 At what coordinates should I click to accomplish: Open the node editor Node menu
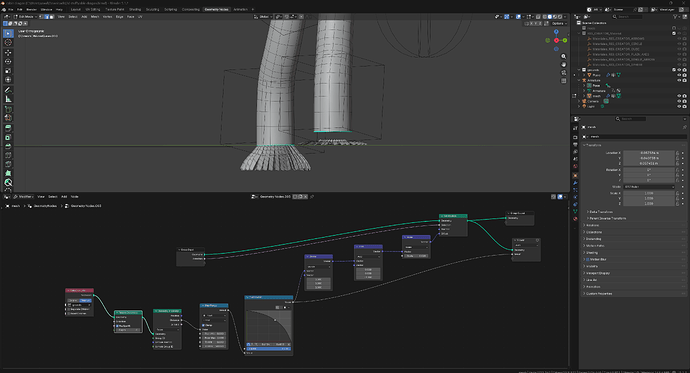tap(74, 197)
